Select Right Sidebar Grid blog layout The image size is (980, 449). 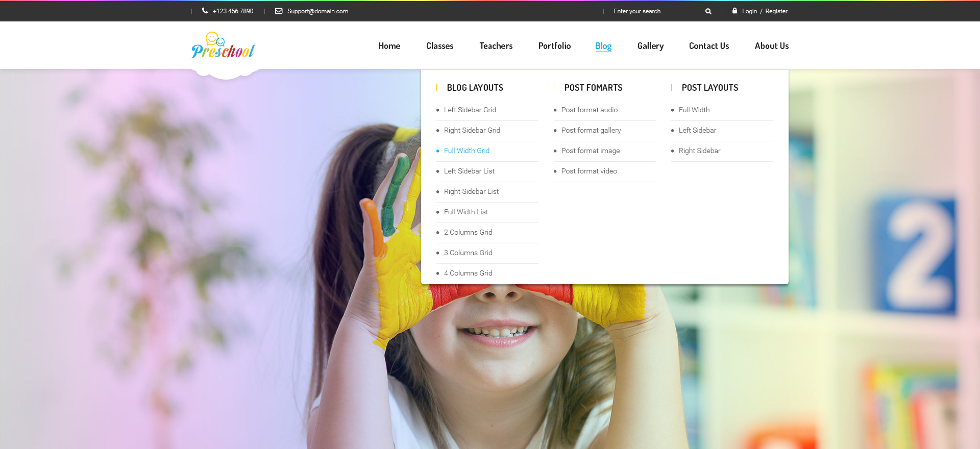point(472,130)
